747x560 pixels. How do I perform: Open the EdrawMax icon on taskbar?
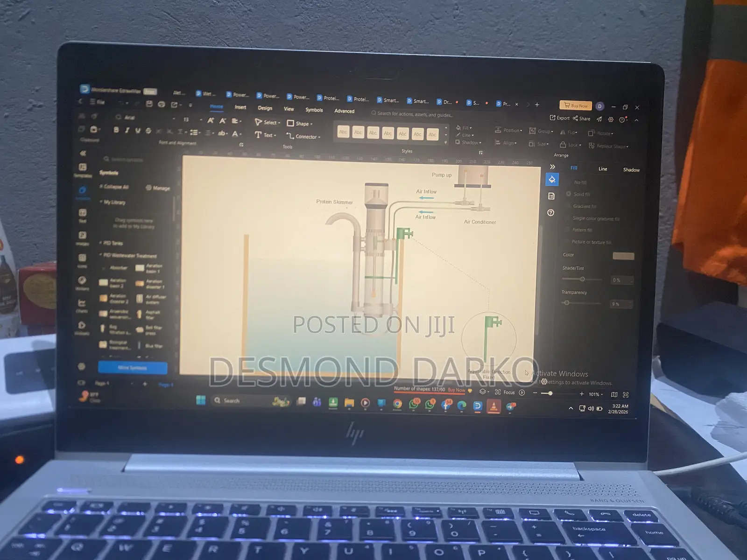click(x=477, y=406)
